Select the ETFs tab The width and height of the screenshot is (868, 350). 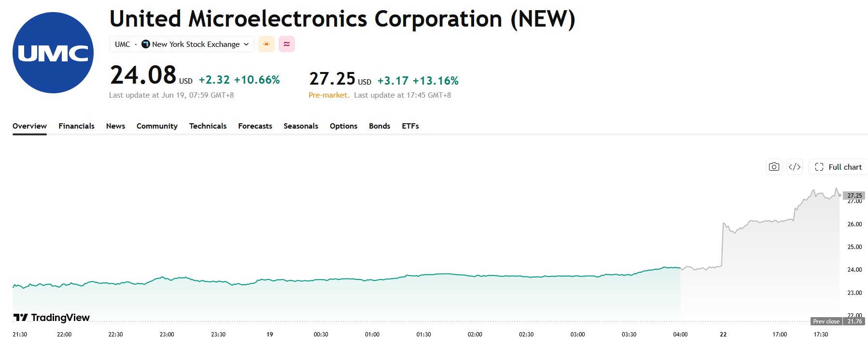[x=410, y=126]
